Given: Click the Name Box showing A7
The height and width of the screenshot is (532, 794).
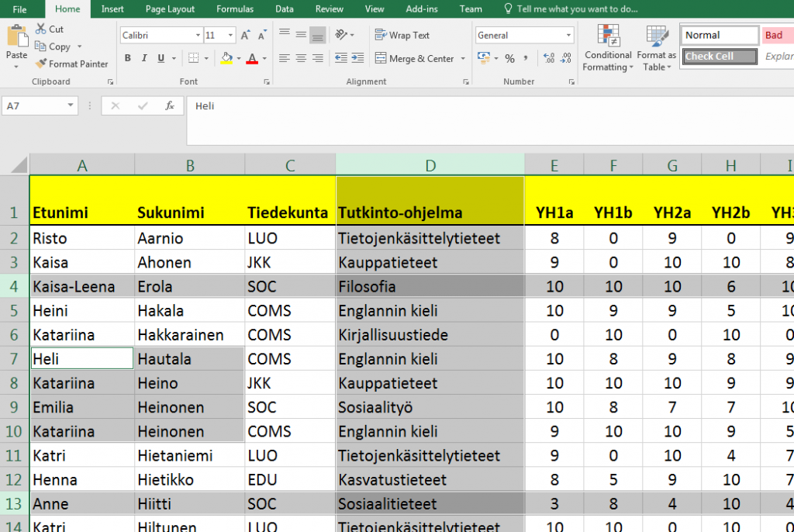Looking at the screenshot, I should tap(33, 105).
